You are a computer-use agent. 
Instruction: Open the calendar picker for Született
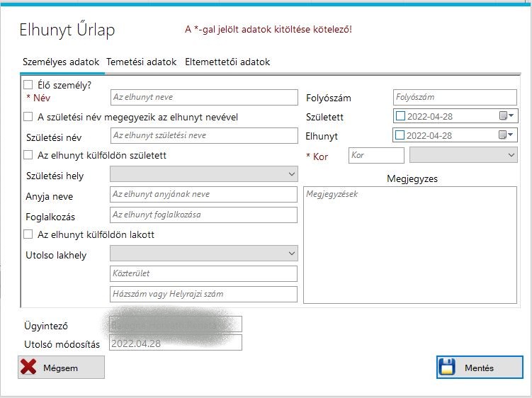[506, 116]
